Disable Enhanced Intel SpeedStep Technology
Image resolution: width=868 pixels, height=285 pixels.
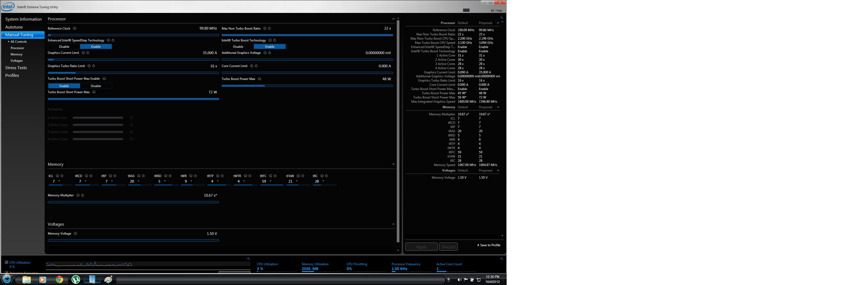tap(64, 47)
